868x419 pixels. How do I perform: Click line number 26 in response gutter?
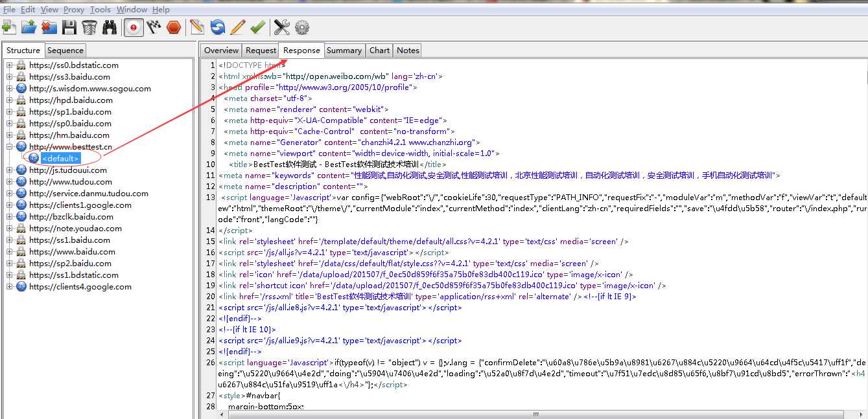coord(210,363)
